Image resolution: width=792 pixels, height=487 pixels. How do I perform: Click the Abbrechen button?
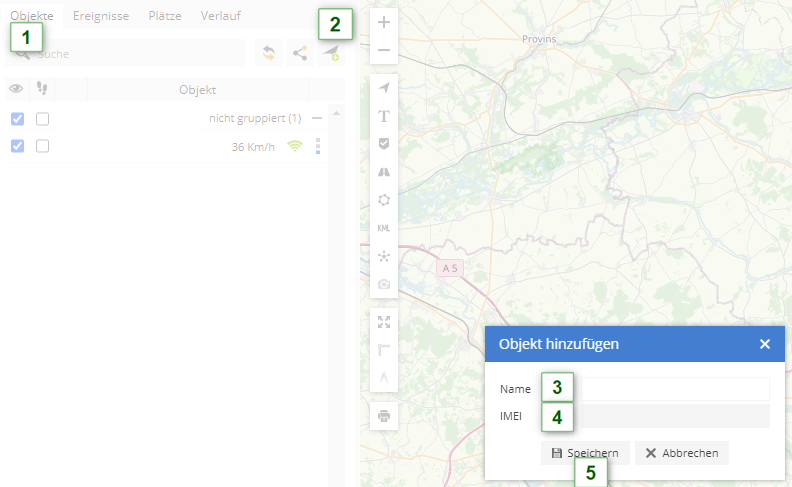pos(682,453)
